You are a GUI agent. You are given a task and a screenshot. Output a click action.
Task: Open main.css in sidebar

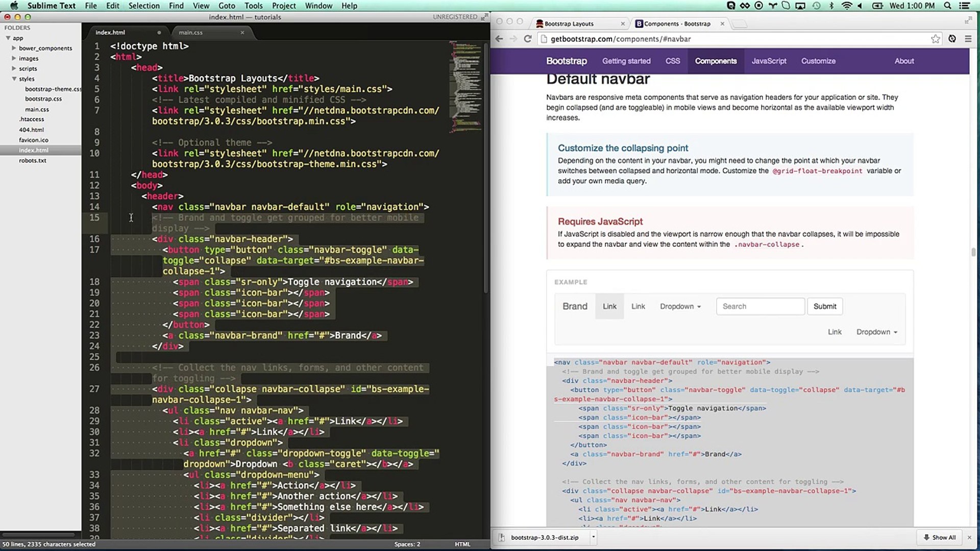(37, 109)
